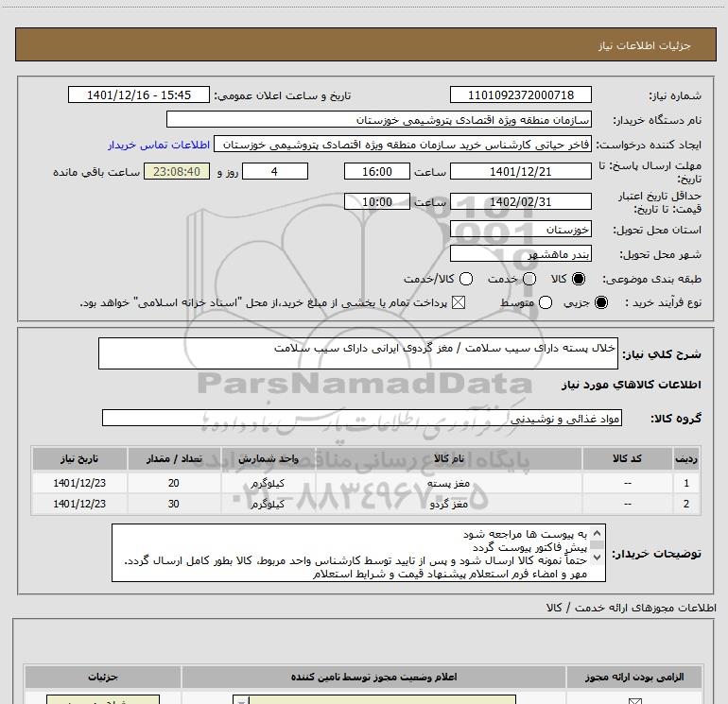The width and height of the screenshot is (728, 704).
Task: Click the quantity cell showing 20
Action: pyautogui.click(x=174, y=483)
